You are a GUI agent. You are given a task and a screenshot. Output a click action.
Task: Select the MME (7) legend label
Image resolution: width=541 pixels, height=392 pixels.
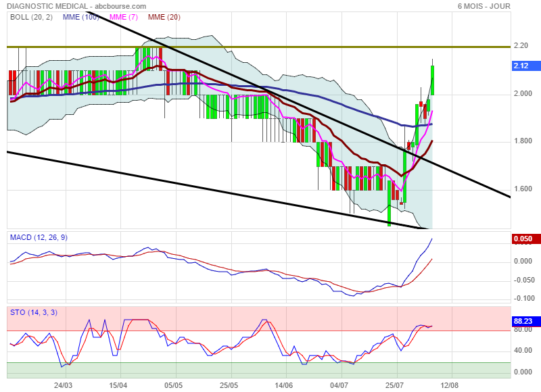pyautogui.click(x=124, y=18)
